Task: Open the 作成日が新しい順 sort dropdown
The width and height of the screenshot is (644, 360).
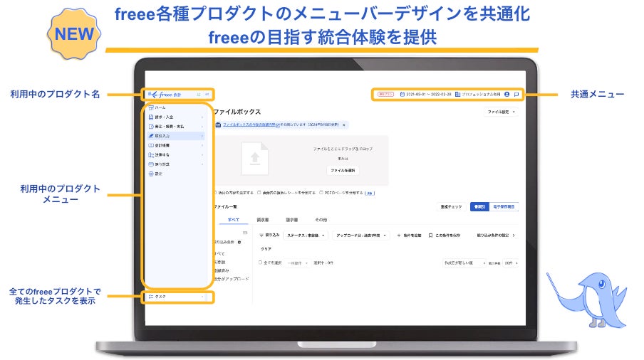Action: [464, 263]
